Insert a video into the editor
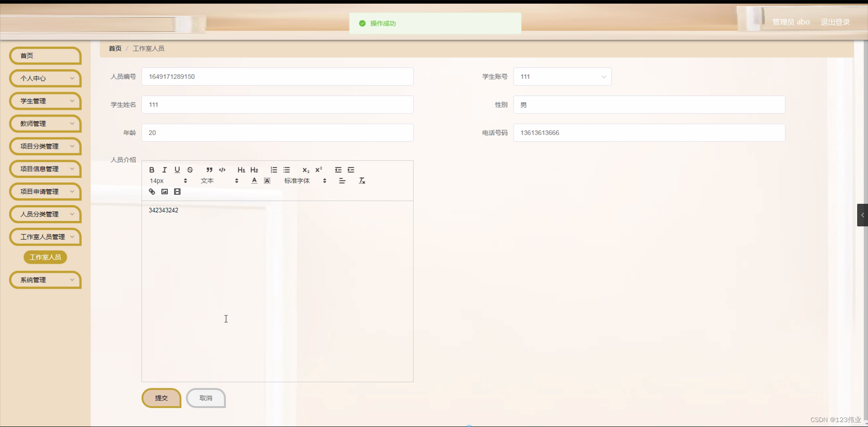868x427 pixels. coord(177,192)
